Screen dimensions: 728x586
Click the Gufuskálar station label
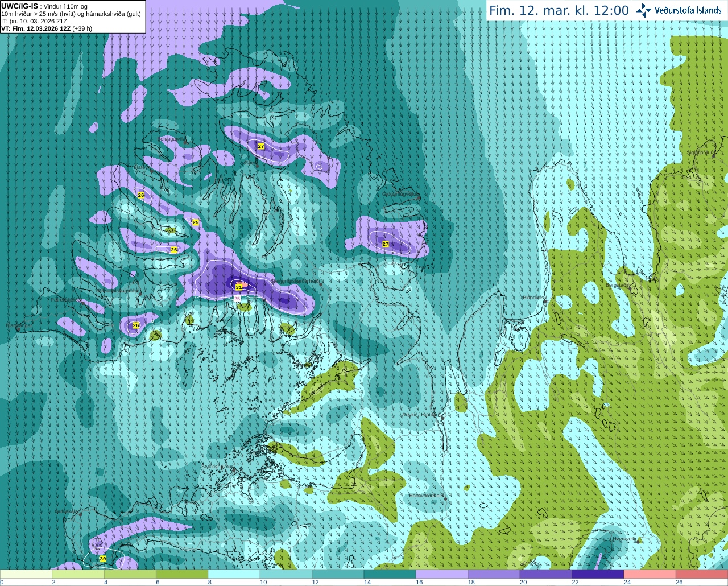point(67,511)
